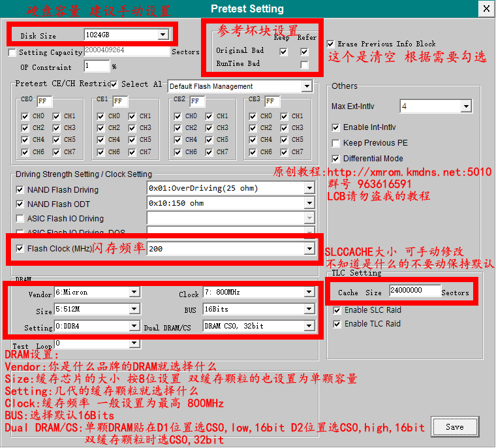The width and height of the screenshot is (496, 448).
Task: Expand the DRAM Clock 800MHz dropdown
Action: [309, 293]
